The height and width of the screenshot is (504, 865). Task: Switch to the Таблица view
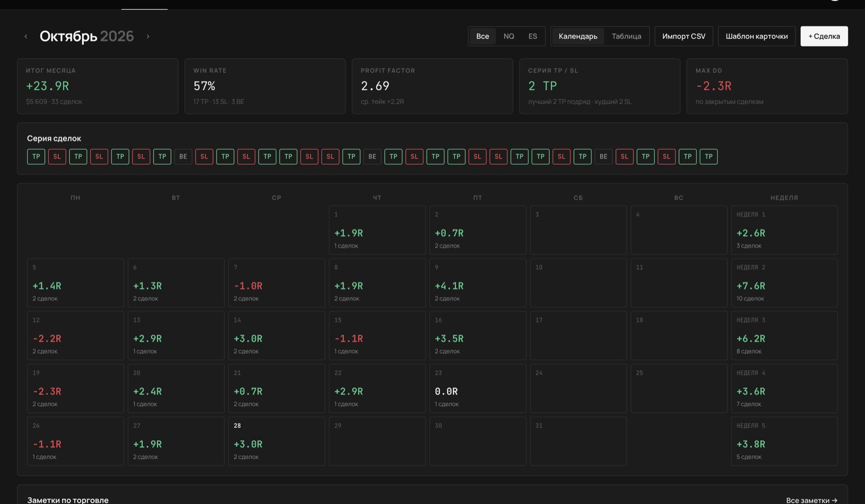[x=626, y=36]
